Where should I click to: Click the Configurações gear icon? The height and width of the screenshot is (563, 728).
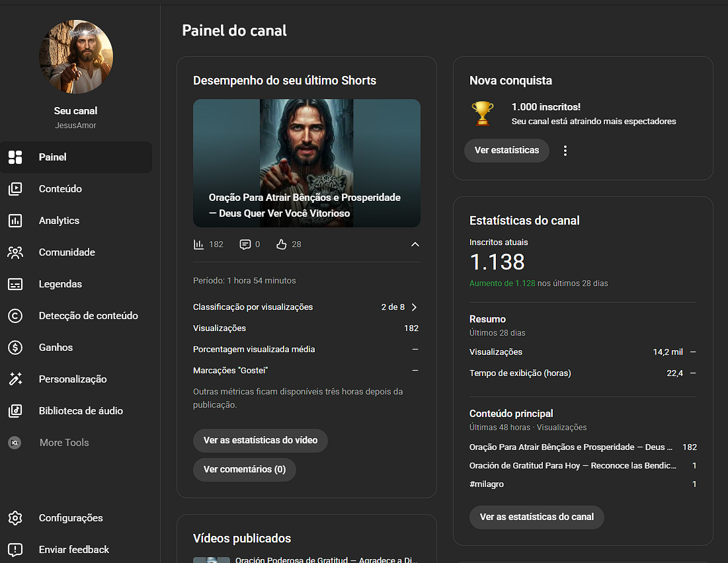[x=15, y=518]
